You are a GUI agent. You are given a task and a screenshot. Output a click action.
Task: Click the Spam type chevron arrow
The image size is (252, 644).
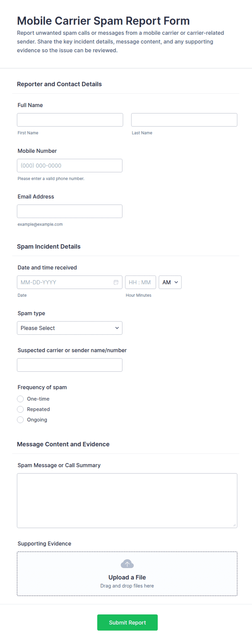click(117, 328)
